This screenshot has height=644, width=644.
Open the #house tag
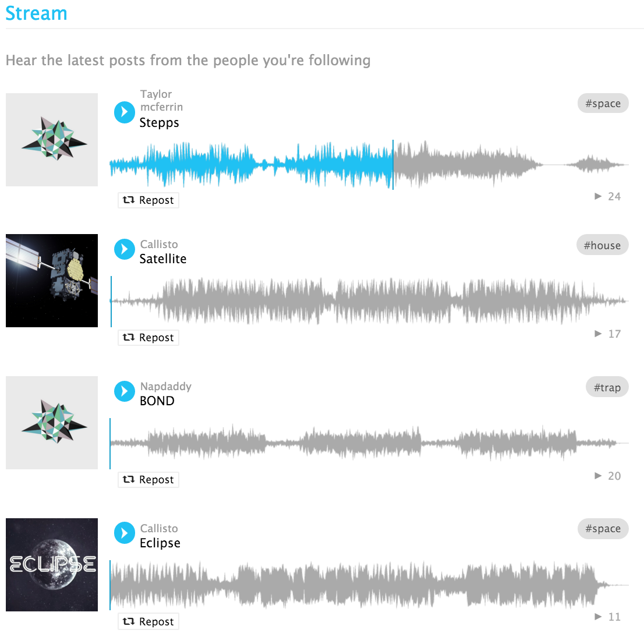(x=602, y=246)
